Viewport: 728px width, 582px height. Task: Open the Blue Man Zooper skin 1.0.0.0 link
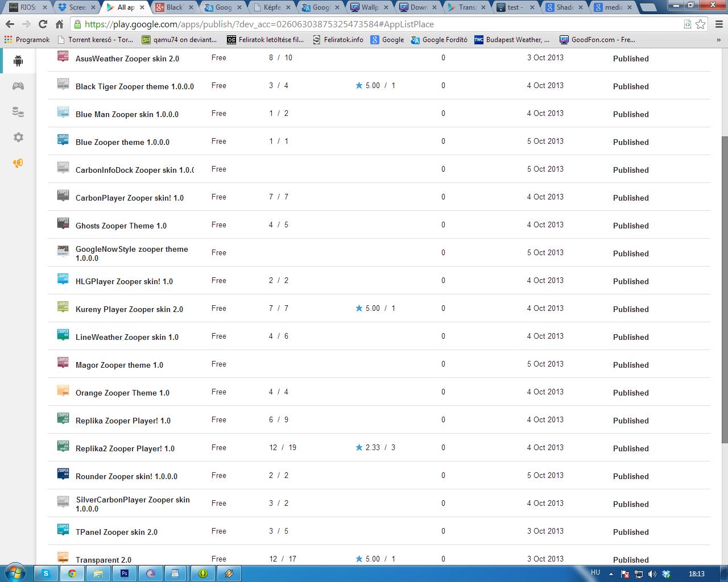127,114
